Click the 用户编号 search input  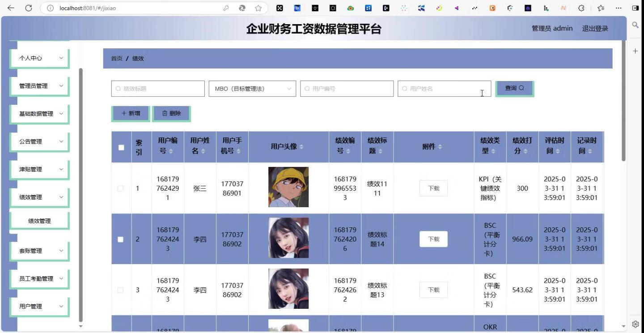point(347,89)
